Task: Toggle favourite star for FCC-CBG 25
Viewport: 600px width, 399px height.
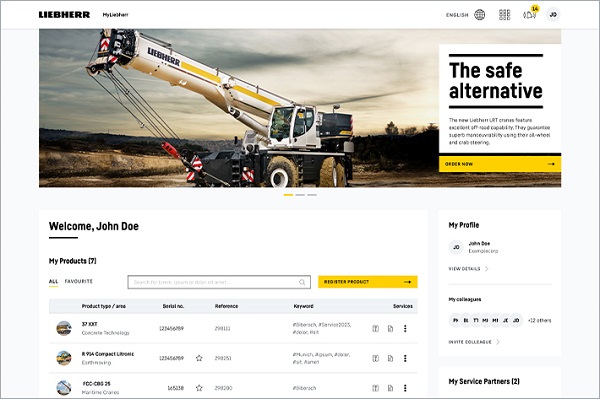Action: point(199,388)
